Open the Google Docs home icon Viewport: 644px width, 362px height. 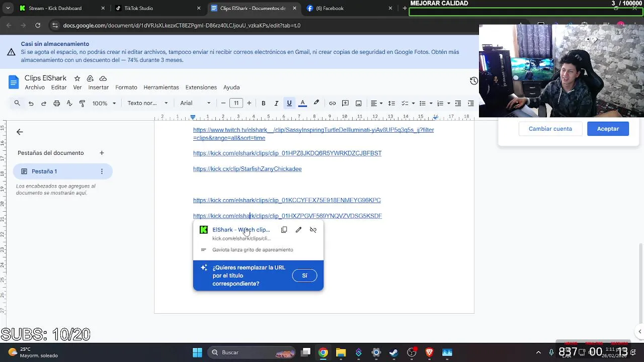point(14,82)
